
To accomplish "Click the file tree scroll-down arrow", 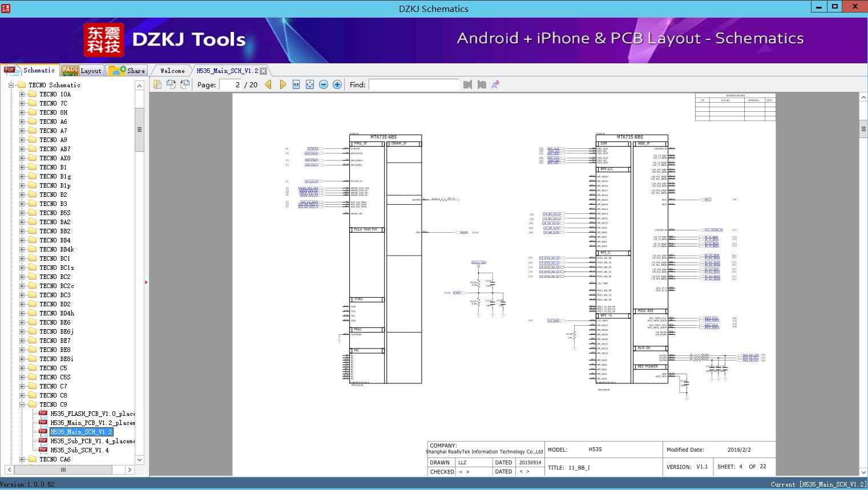I will coord(139,459).
